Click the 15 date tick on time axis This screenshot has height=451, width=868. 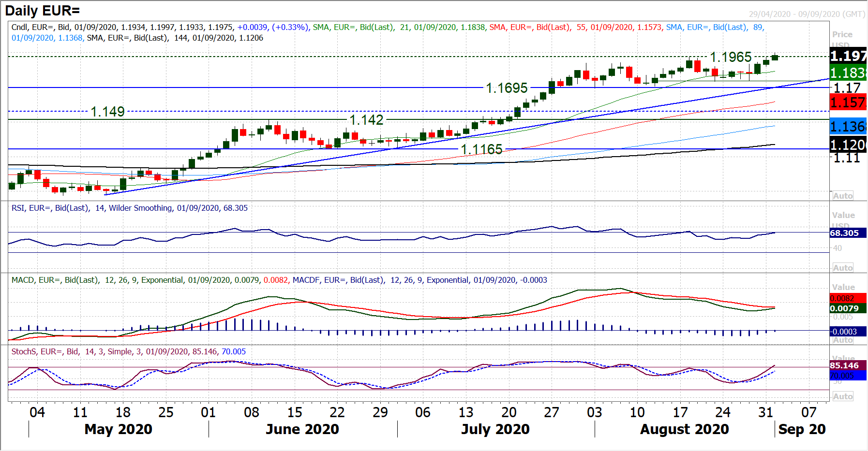295,412
